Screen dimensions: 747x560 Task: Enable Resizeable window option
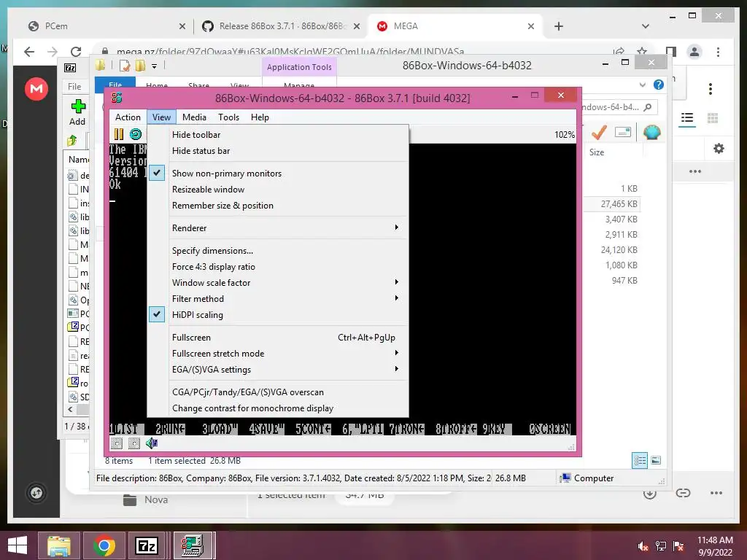point(278,190)
